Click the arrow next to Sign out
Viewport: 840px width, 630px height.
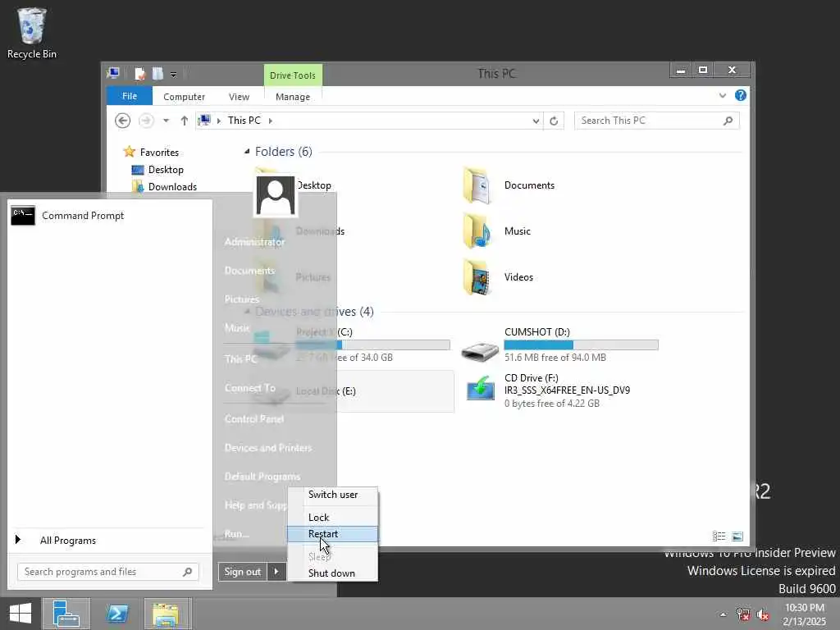point(276,572)
